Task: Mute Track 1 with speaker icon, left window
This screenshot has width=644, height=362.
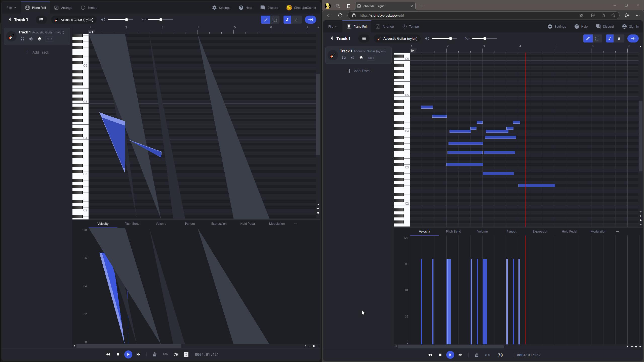Action: coord(31,39)
